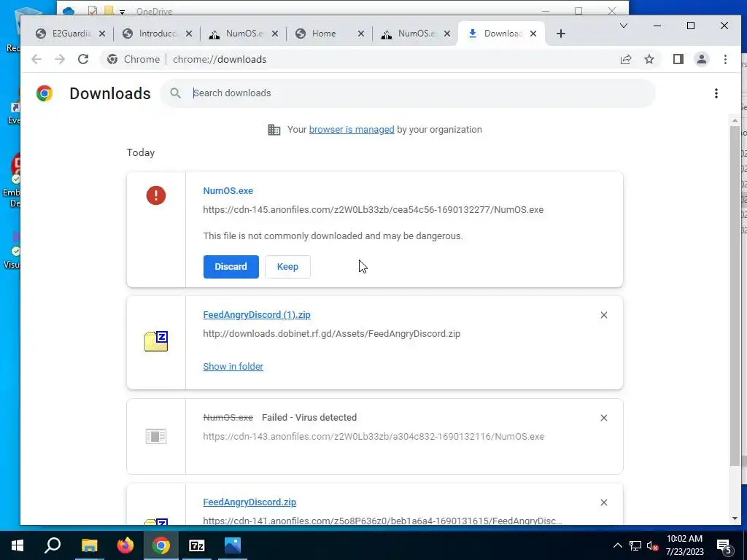This screenshot has height=560, width=747.
Task: Click the muted volume tray icon
Action: coord(652,545)
